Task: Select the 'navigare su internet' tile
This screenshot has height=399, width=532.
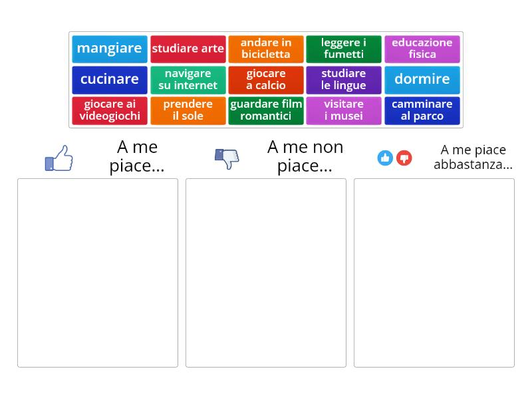Action: pos(188,79)
